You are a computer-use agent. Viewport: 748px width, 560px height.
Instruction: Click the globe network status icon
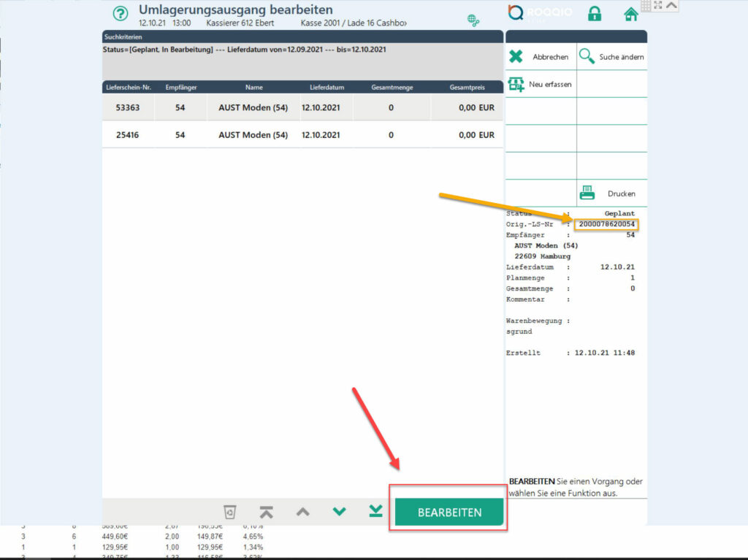(473, 20)
